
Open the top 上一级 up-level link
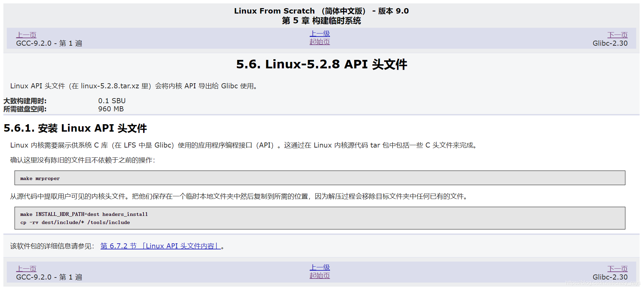[319, 34]
